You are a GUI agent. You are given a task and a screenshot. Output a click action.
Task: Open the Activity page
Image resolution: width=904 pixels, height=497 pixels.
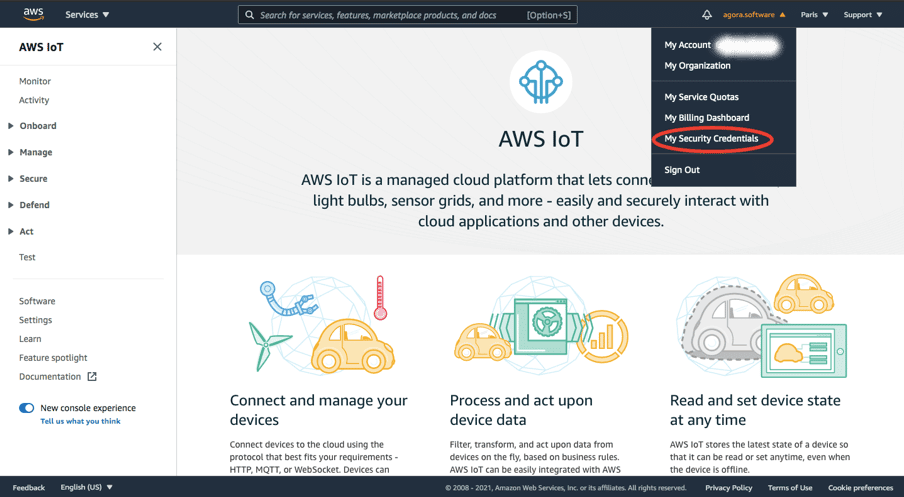click(34, 100)
